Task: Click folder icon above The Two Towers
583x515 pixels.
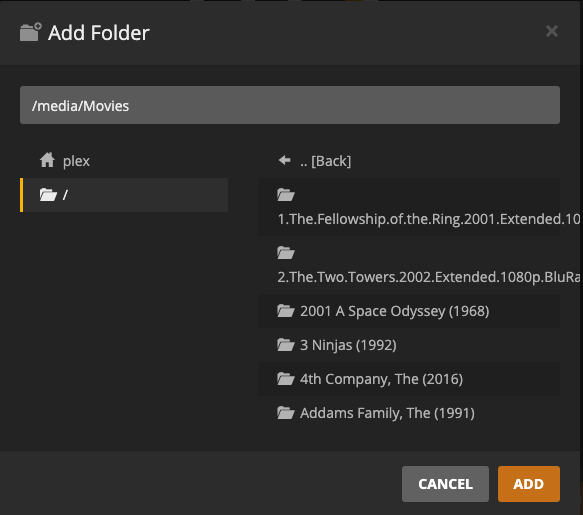Action: 286,252
